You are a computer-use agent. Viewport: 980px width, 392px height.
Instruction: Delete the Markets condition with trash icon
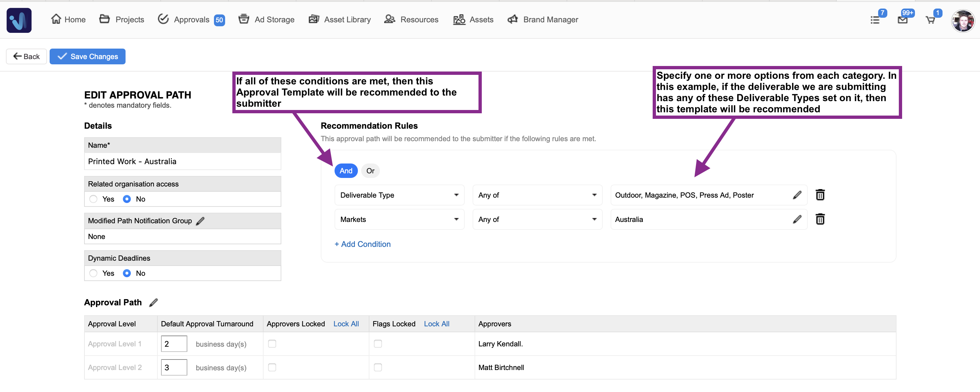(x=820, y=219)
